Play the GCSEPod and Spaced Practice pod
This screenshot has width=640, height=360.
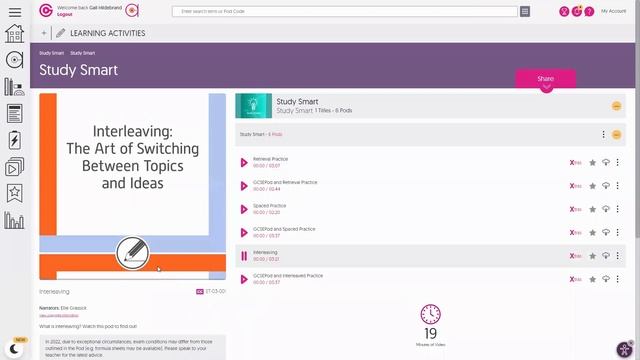coord(244,232)
